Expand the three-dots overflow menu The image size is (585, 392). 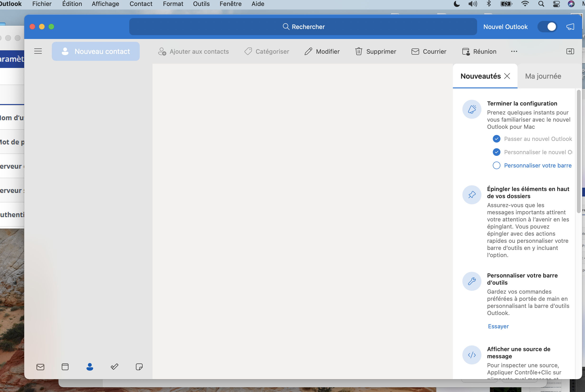coord(514,51)
